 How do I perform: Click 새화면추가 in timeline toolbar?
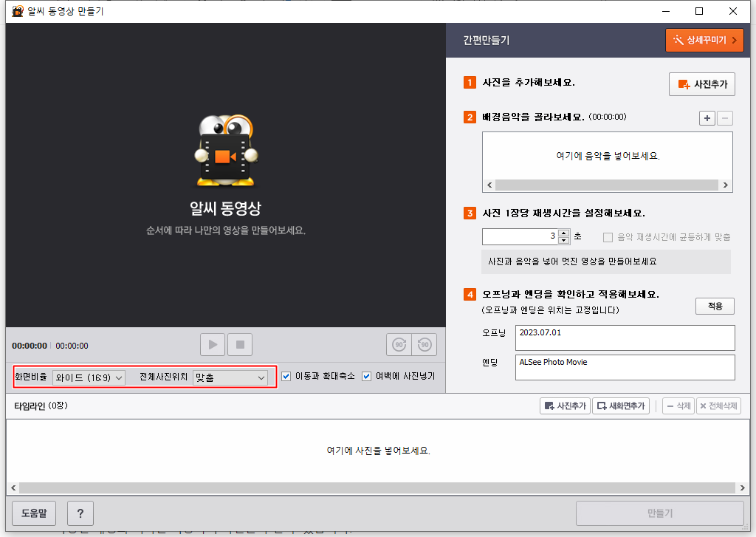click(x=620, y=406)
